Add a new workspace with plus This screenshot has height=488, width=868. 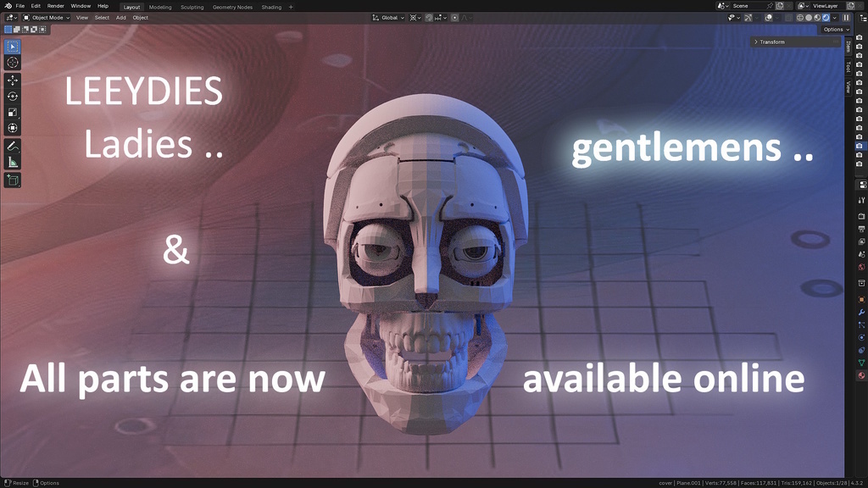[291, 7]
